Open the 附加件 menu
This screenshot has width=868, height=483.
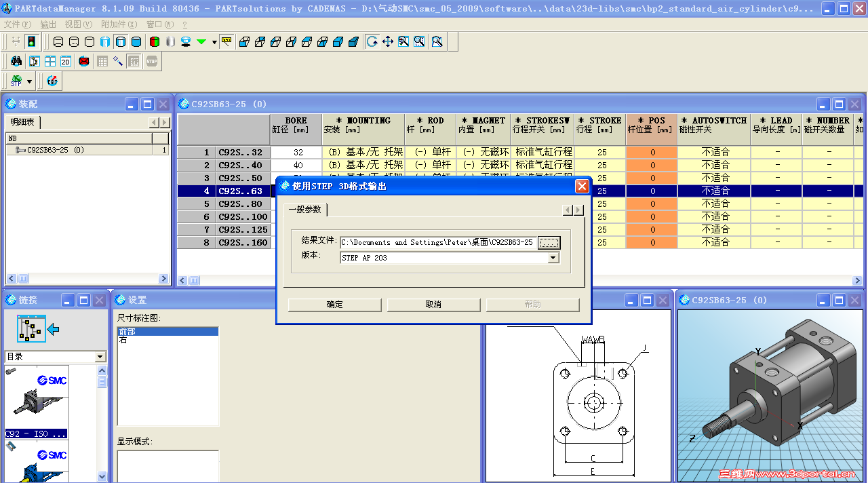[x=119, y=24]
